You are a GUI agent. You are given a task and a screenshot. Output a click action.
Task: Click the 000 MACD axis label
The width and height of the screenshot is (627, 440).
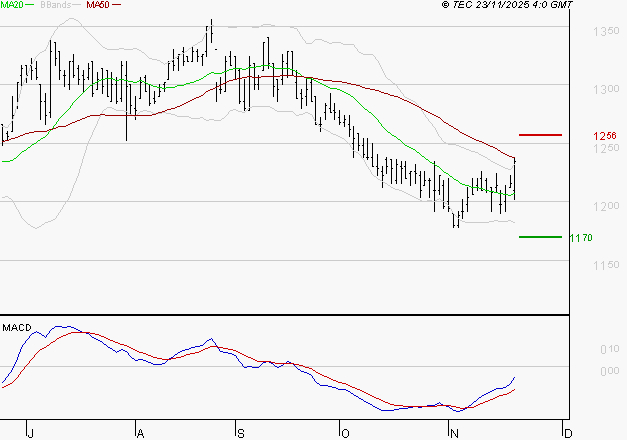point(610,371)
